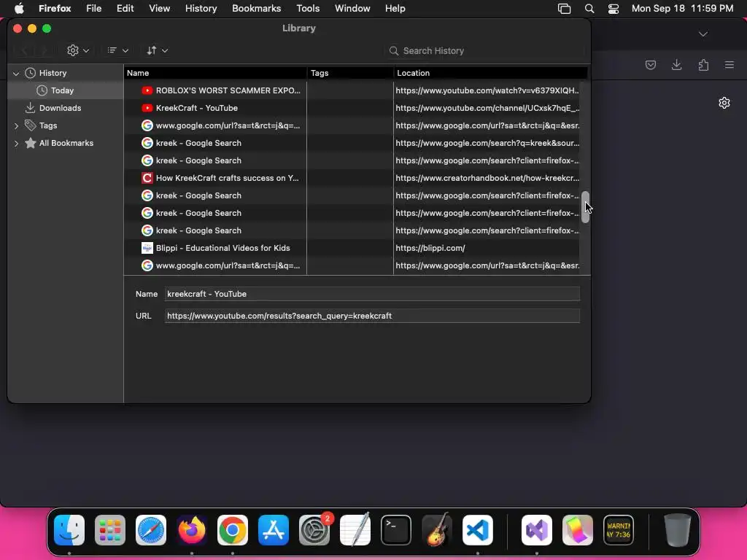Open the View menu

click(160, 9)
